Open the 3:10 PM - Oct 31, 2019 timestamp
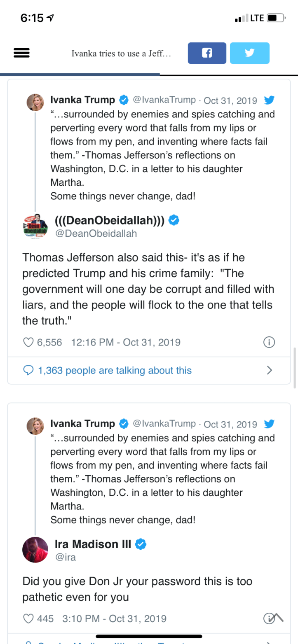Image resolution: width=298 pixels, height=644 pixels. pos(114,618)
